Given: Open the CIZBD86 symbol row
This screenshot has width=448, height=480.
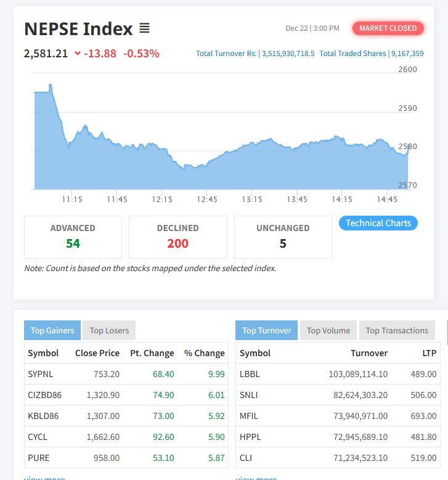Looking at the screenshot, I should [x=44, y=395].
